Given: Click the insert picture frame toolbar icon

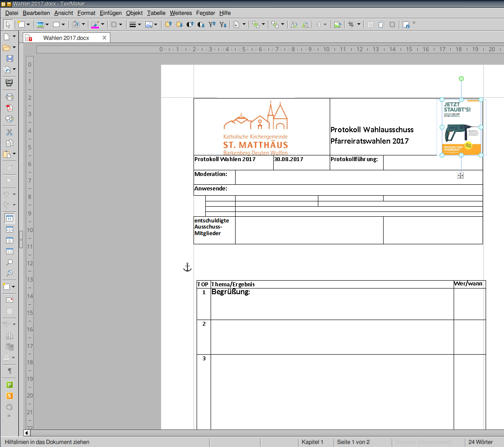Looking at the screenshot, I should 149,25.
